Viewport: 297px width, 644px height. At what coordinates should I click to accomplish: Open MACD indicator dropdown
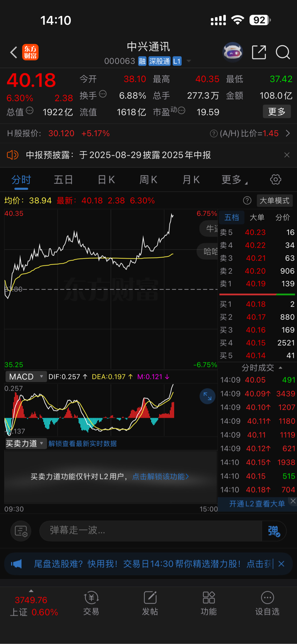pyautogui.click(x=26, y=377)
